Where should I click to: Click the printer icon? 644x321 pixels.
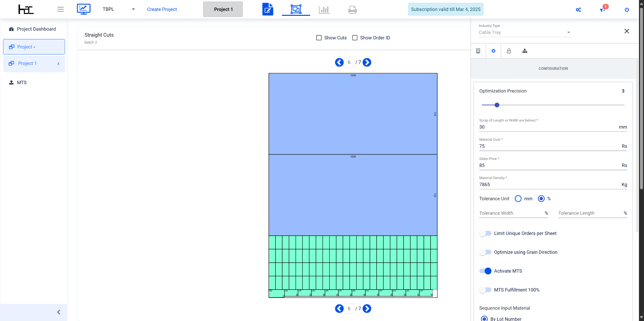(x=352, y=10)
